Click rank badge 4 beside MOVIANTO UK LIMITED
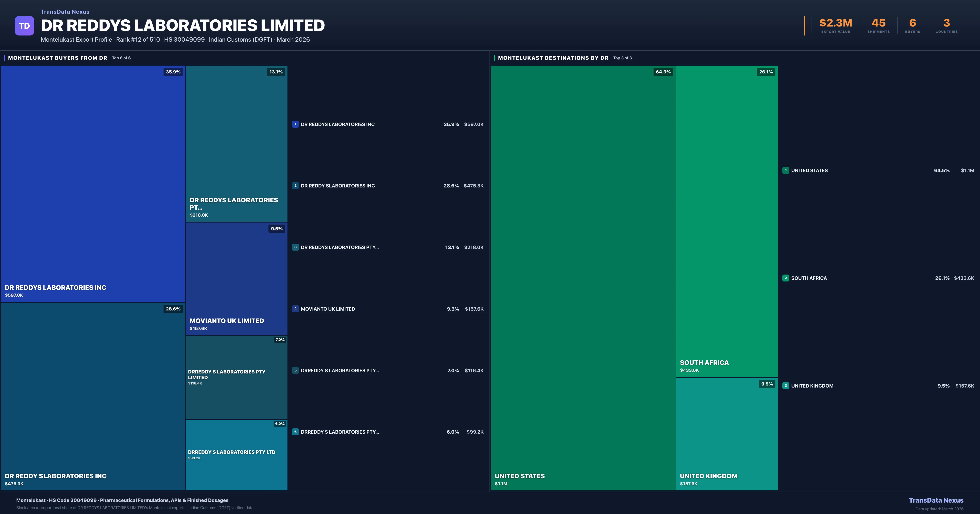 pyautogui.click(x=295, y=309)
